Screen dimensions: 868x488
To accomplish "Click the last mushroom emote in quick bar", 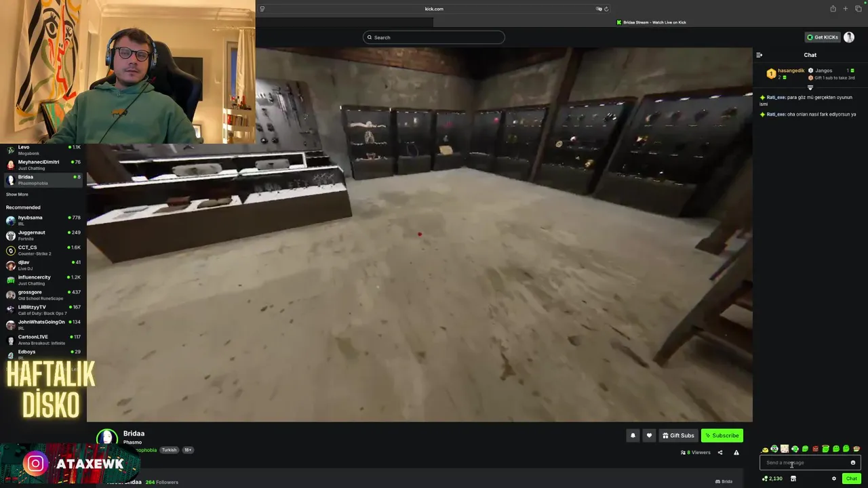I will tap(856, 449).
